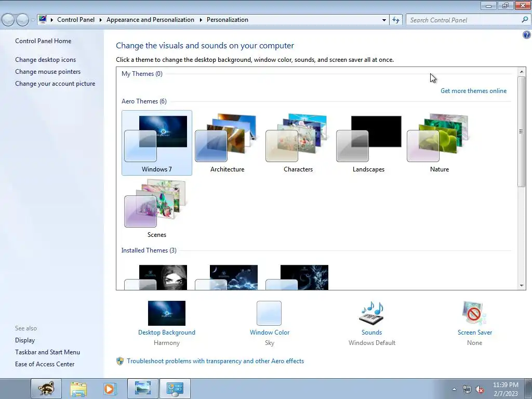
Task: Click the Control Panel breadcrumb
Action: pyautogui.click(x=76, y=20)
